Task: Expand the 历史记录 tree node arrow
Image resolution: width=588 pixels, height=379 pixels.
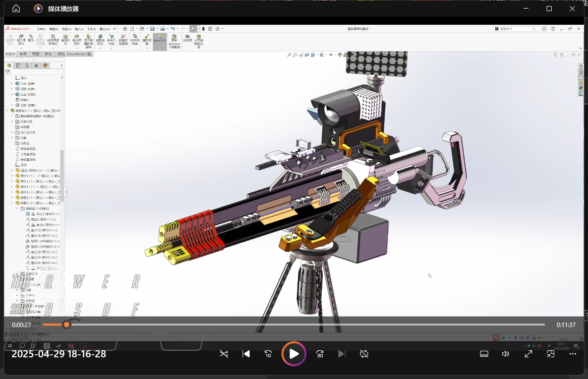Action: [12, 121]
